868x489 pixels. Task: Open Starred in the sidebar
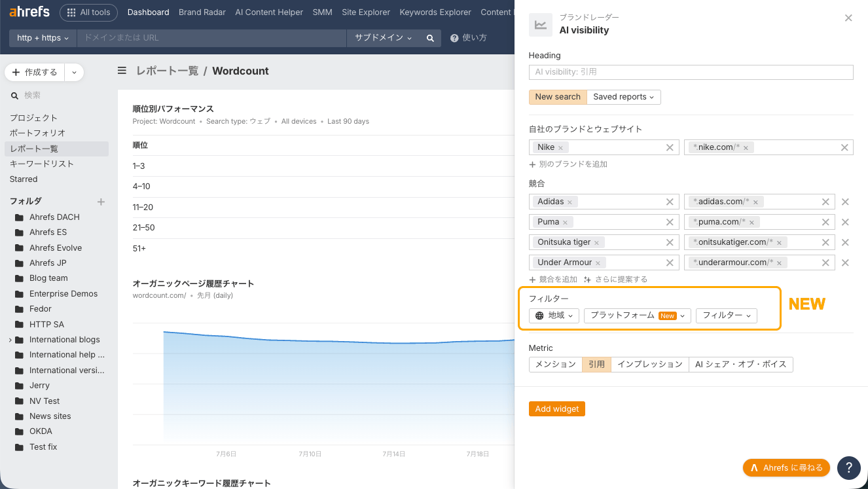(x=24, y=179)
